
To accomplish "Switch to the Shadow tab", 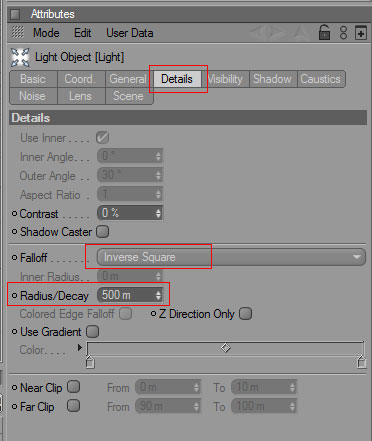I will pyautogui.click(x=272, y=79).
